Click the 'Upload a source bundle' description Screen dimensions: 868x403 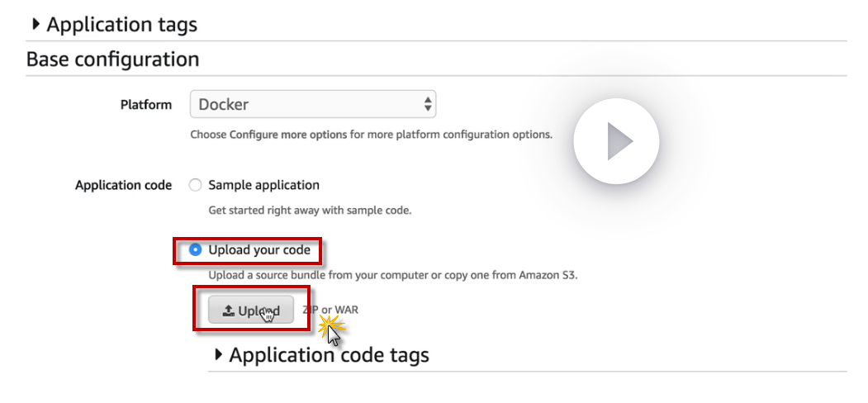point(392,275)
